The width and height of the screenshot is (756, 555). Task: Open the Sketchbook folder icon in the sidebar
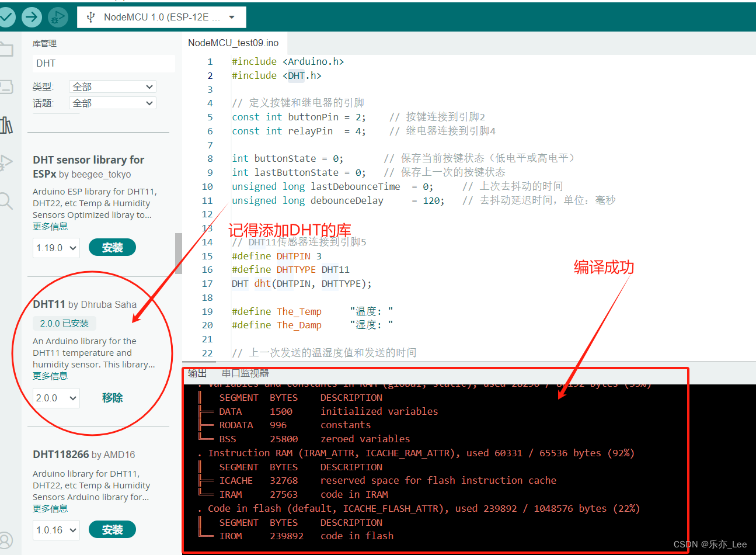coord(6,49)
